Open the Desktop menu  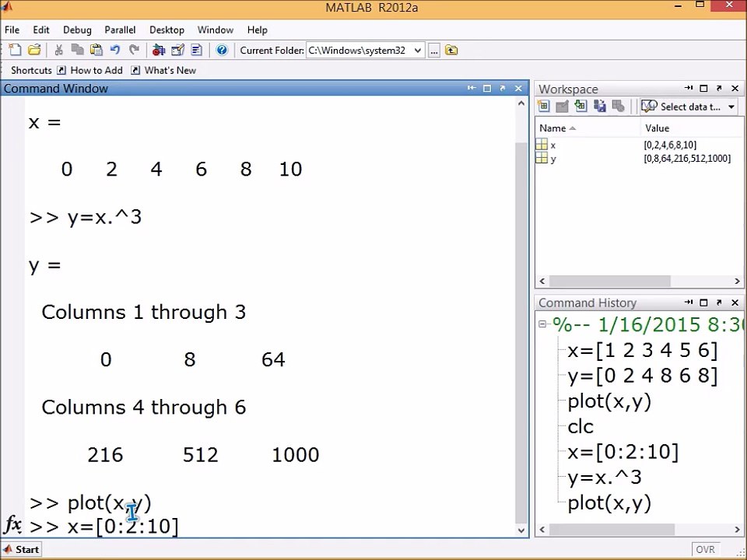(167, 30)
